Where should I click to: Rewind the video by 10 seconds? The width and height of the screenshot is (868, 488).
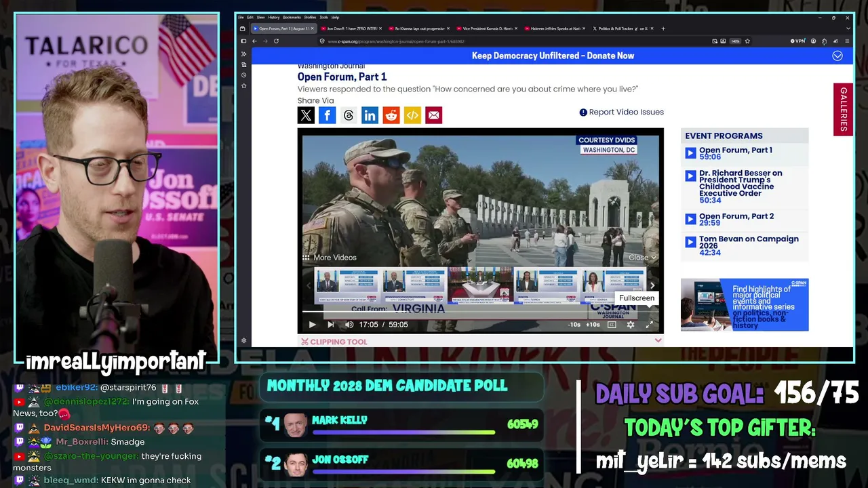tap(574, 325)
